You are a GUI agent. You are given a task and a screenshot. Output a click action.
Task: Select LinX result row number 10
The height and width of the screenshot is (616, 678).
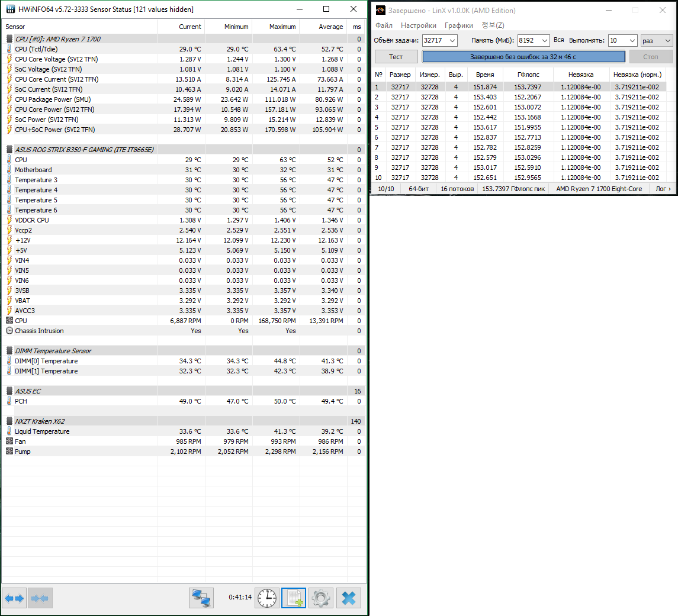pos(520,178)
